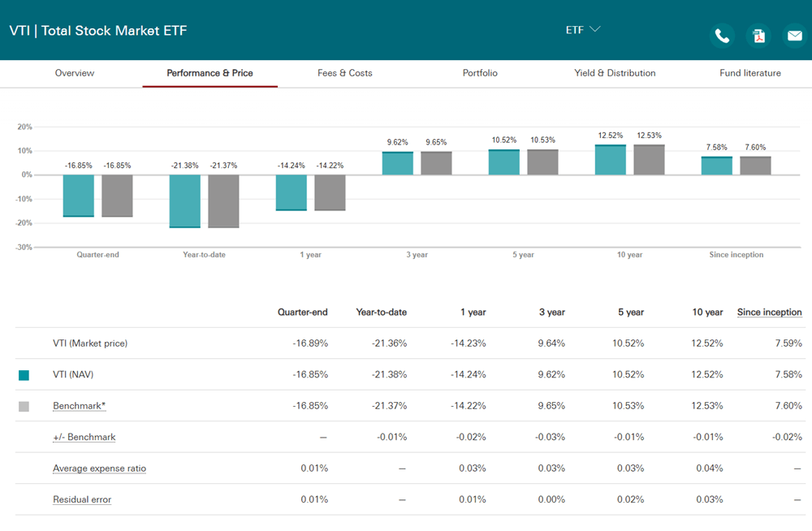The width and height of the screenshot is (812, 531).
Task: Go to the Portfolio tab
Action: click(480, 73)
